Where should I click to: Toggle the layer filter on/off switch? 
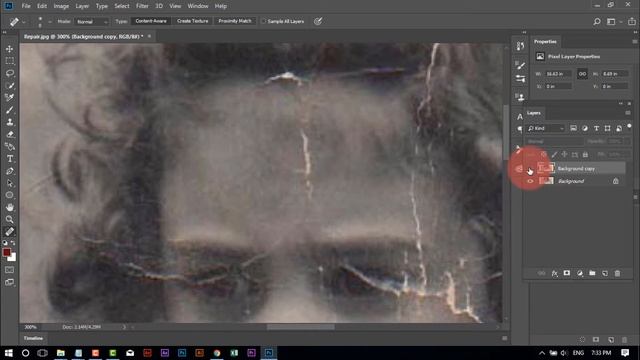tap(629, 126)
